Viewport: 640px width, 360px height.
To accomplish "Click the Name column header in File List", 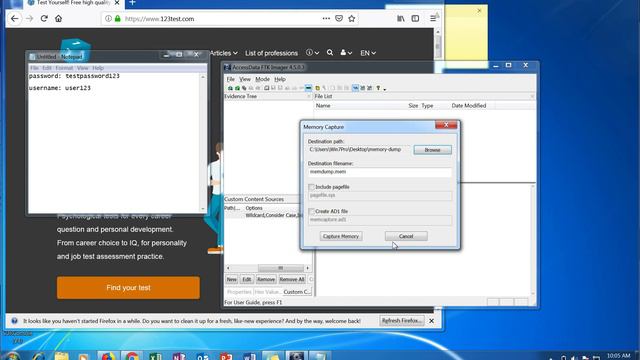I will click(x=360, y=106).
